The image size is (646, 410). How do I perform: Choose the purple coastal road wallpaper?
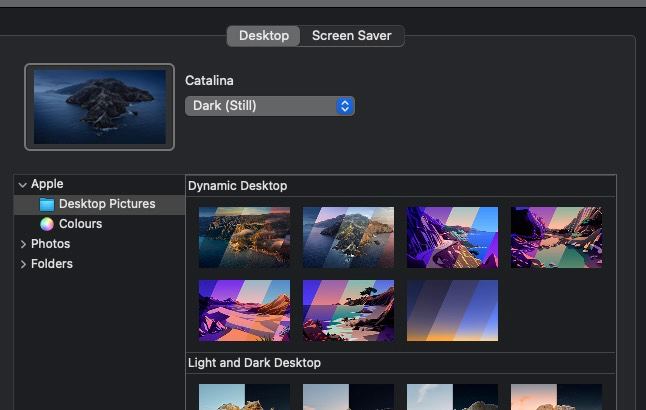coord(452,237)
